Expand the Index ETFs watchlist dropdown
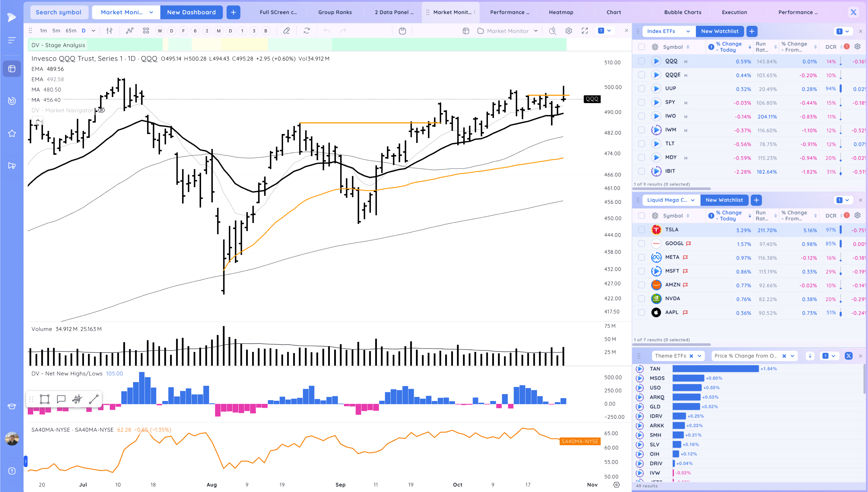Image resolution: width=868 pixels, height=492 pixels. [x=688, y=31]
